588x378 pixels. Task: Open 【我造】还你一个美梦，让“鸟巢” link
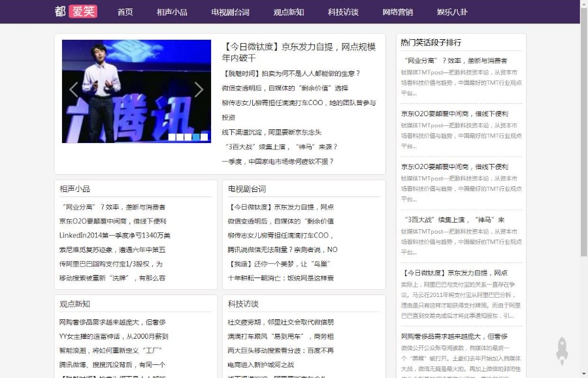pos(278,264)
